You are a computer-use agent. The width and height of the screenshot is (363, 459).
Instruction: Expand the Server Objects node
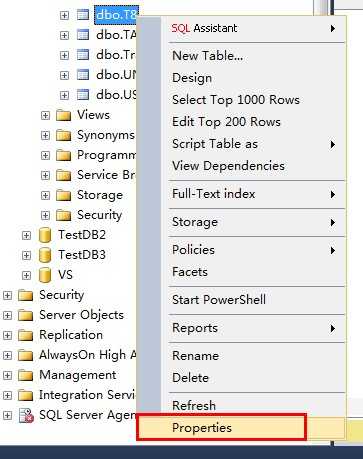7,315
